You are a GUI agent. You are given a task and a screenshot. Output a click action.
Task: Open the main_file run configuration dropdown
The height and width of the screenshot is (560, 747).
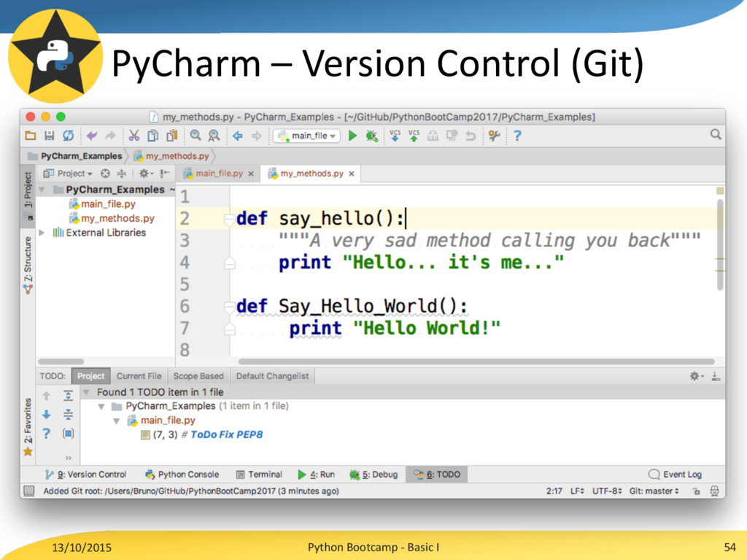point(307,136)
